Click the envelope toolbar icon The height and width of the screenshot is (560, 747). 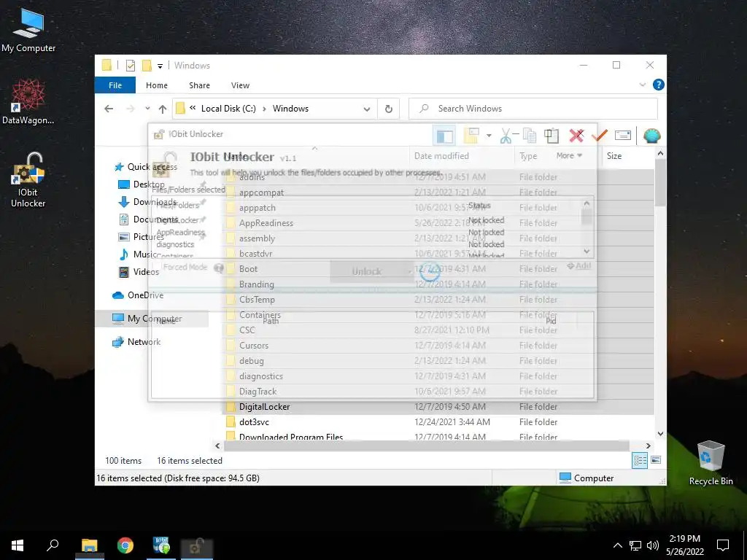click(x=623, y=136)
